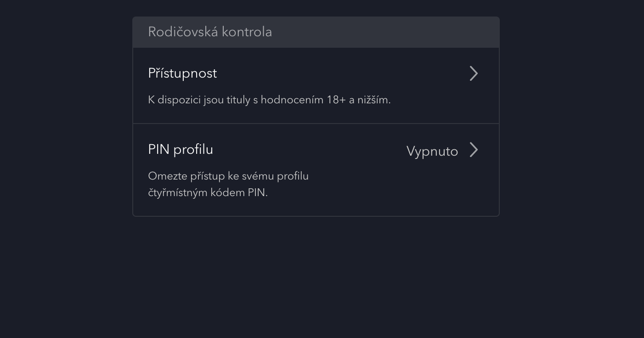The image size is (644, 338).
Task: Click the Vypnuto status of PIN profilu
Action: (x=432, y=151)
